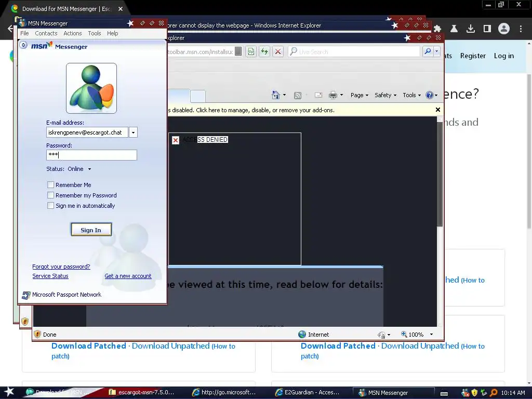Click the flask labs icon in browser toolbar
Screen dimensions: 532x399
tap(454, 29)
